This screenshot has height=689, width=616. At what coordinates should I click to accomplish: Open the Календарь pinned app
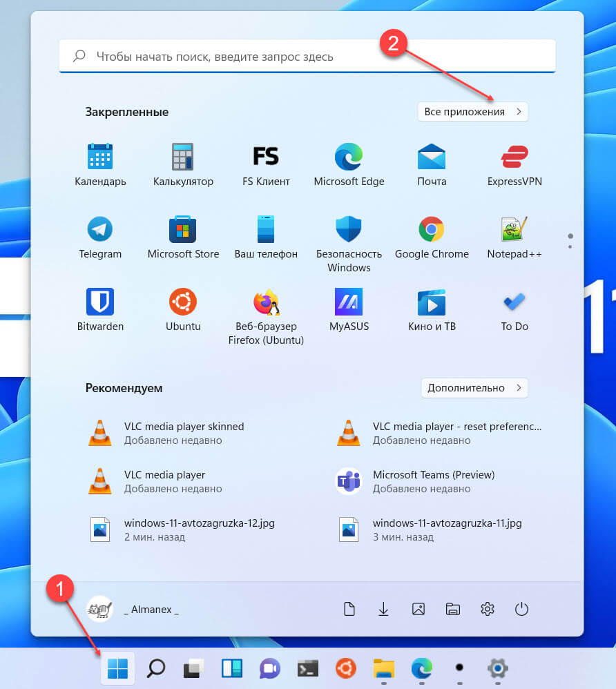[100, 165]
